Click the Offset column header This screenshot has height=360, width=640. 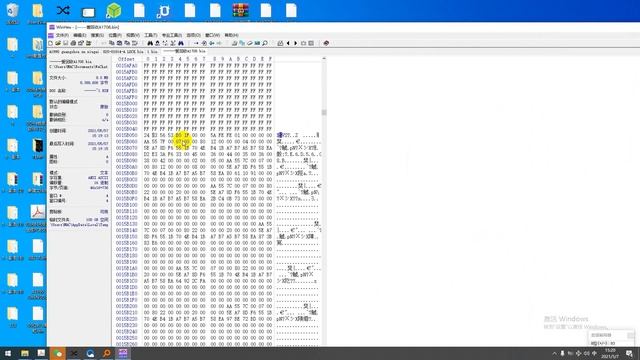tap(126, 59)
